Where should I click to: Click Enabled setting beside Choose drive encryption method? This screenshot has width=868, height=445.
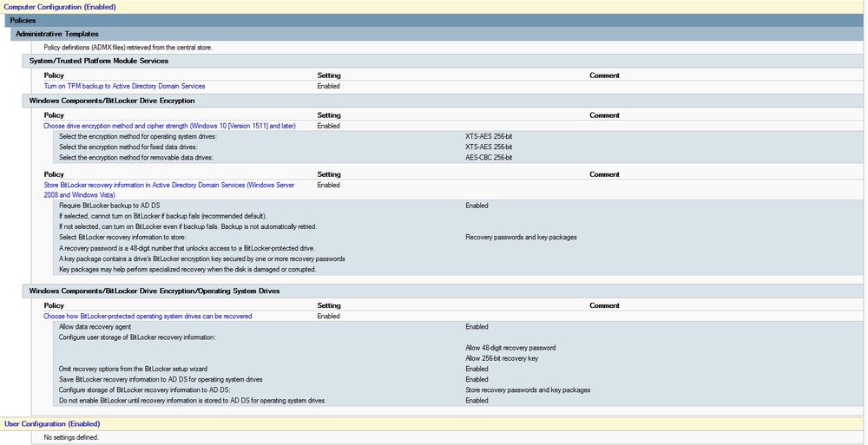click(328, 126)
